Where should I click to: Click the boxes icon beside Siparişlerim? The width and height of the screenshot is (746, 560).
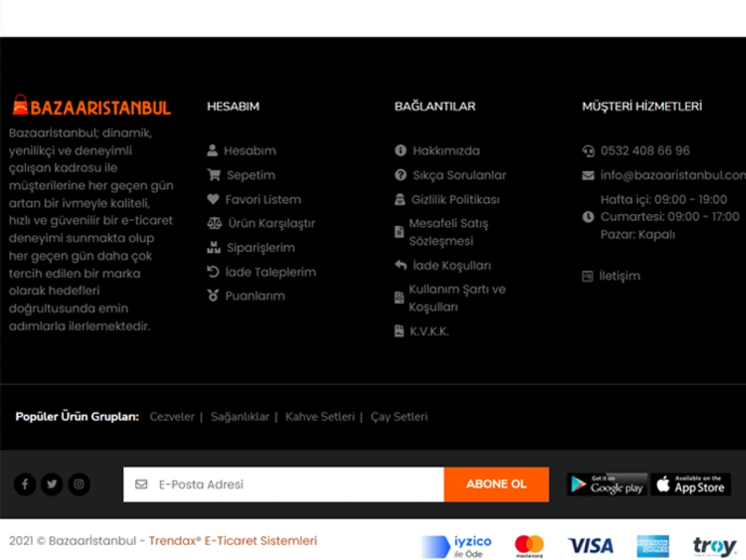213,248
